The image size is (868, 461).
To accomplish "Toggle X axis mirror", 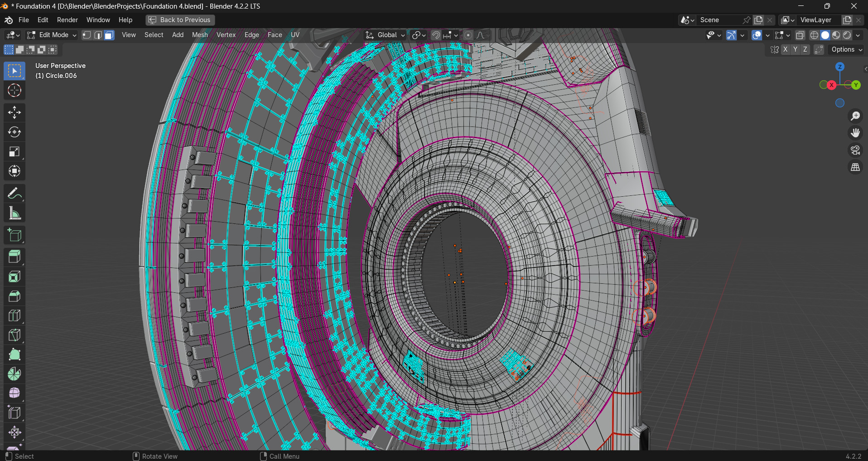I will pyautogui.click(x=785, y=49).
